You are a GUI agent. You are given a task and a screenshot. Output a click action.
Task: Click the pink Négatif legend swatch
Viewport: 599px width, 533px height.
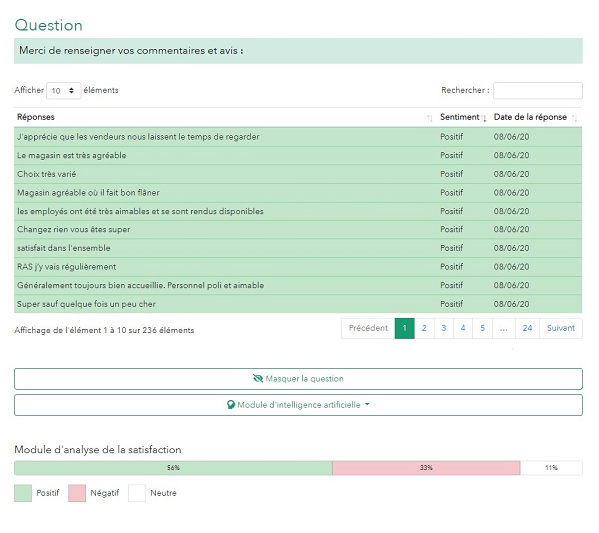77,493
